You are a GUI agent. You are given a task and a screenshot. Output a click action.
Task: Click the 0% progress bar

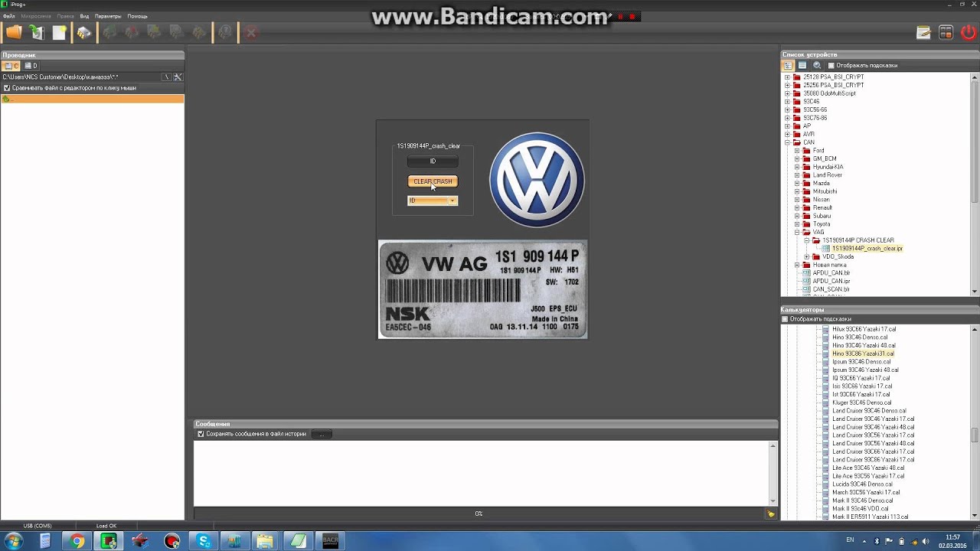pyautogui.click(x=479, y=514)
